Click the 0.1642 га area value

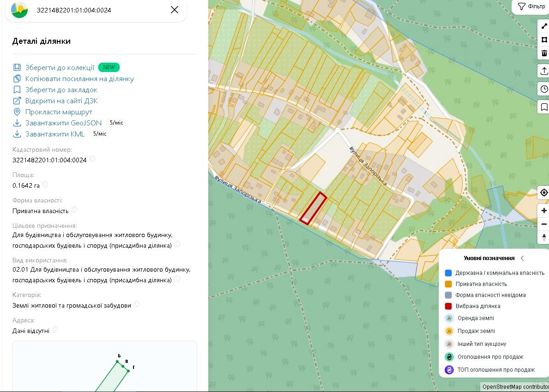[x=26, y=185]
